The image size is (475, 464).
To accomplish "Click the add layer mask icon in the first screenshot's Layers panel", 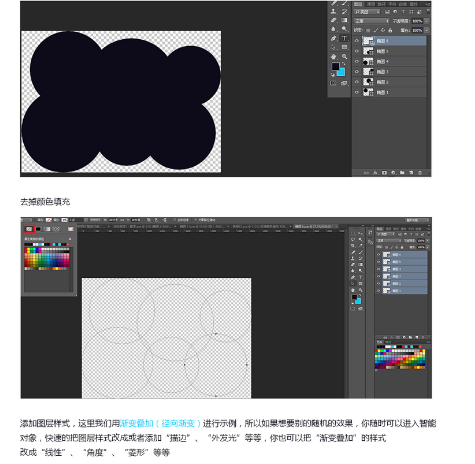I will pos(384,173).
